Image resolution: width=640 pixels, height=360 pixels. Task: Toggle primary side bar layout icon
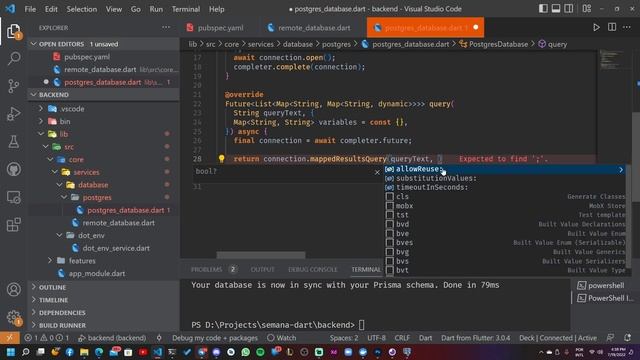[543, 9]
